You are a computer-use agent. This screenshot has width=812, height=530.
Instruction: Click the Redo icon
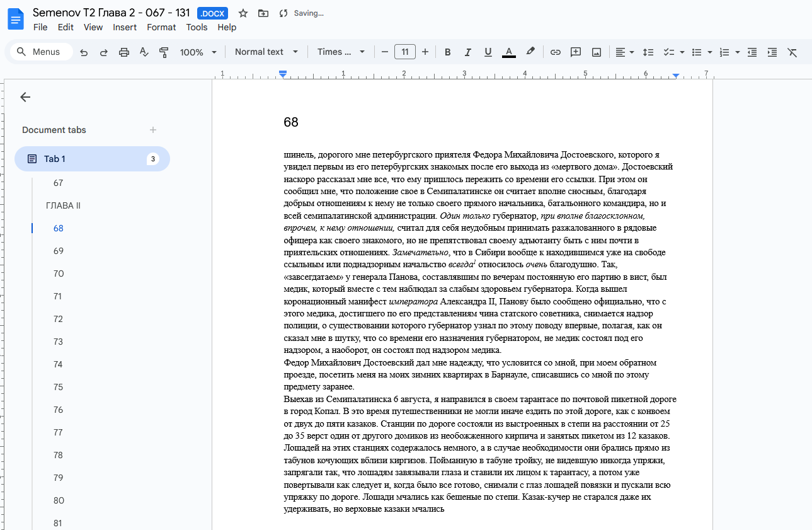103,52
